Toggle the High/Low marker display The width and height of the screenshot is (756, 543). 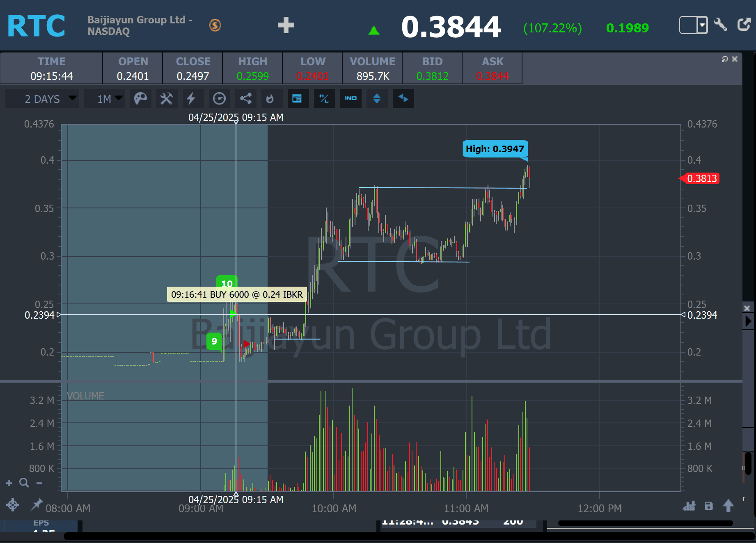[x=324, y=98]
